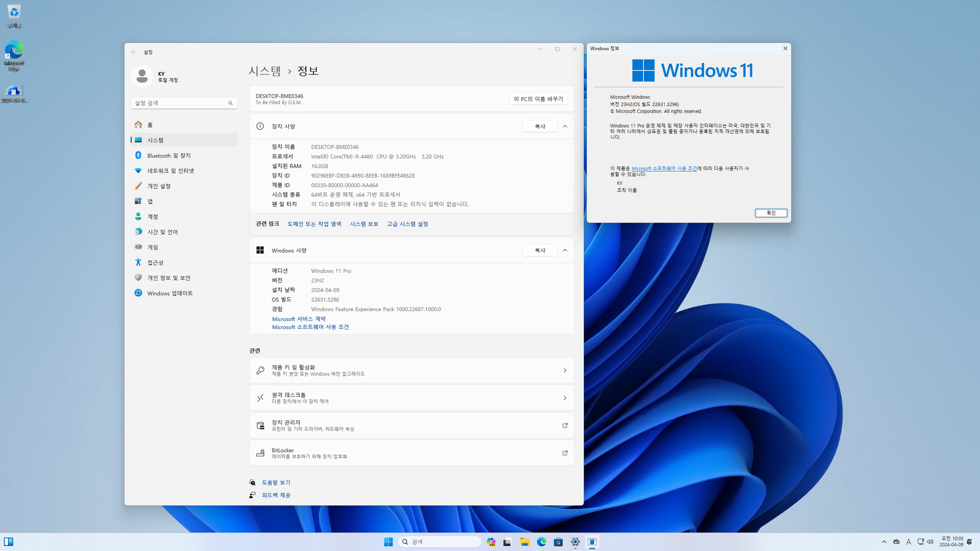This screenshot has height=551, width=980.
Task: Open BitLocker external link icon
Action: click(x=565, y=453)
